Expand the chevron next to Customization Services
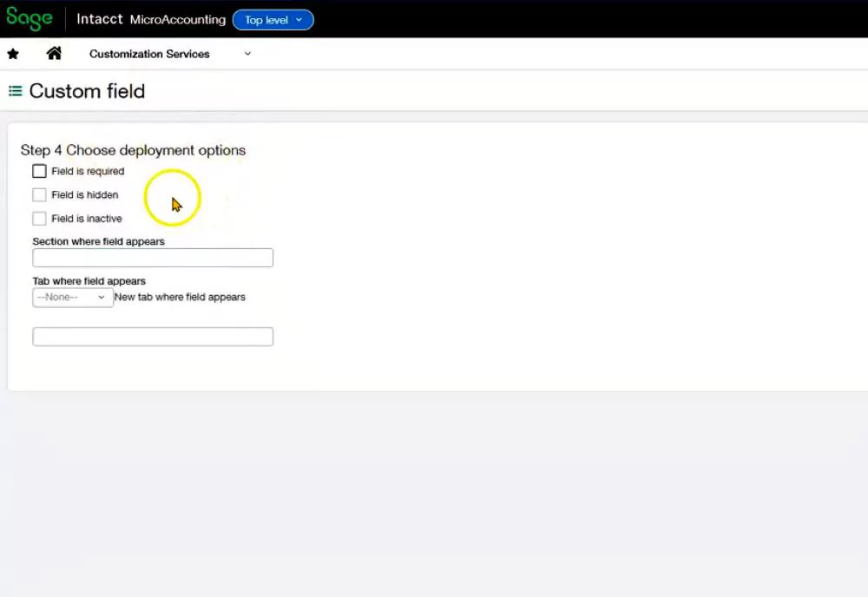 tap(247, 54)
